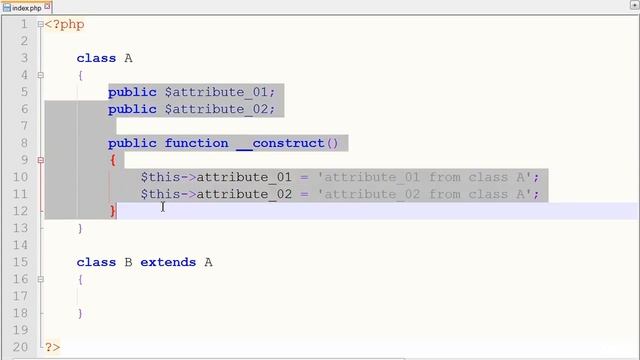Image resolution: width=640 pixels, height=360 pixels.
Task: Click $this->attribute_02 on line 11
Action: [216, 194]
